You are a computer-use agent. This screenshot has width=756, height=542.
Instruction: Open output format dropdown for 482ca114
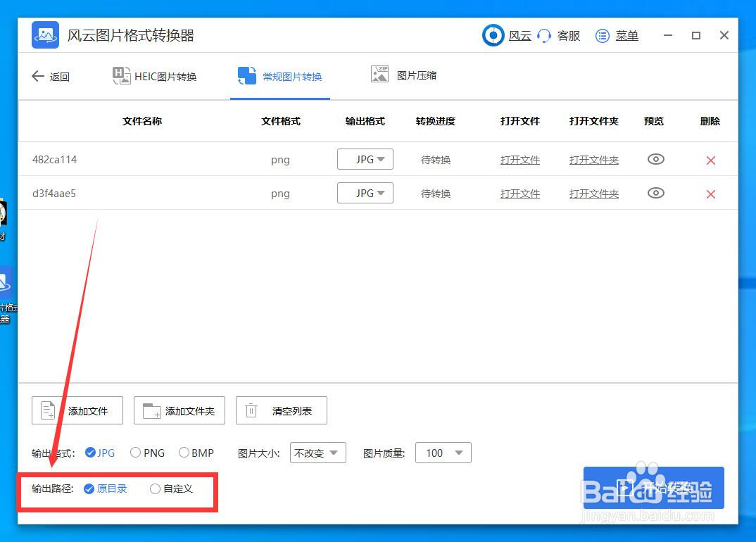click(x=365, y=159)
